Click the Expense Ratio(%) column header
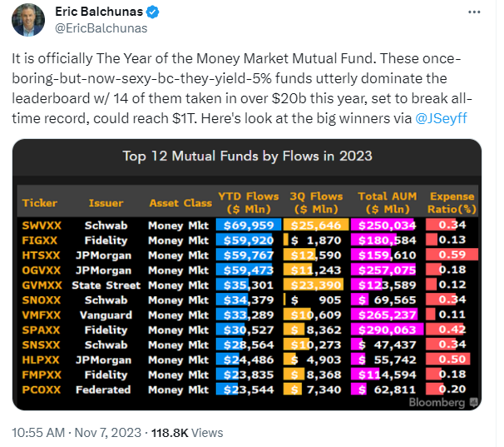The width and height of the screenshot is (504, 447). click(452, 203)
